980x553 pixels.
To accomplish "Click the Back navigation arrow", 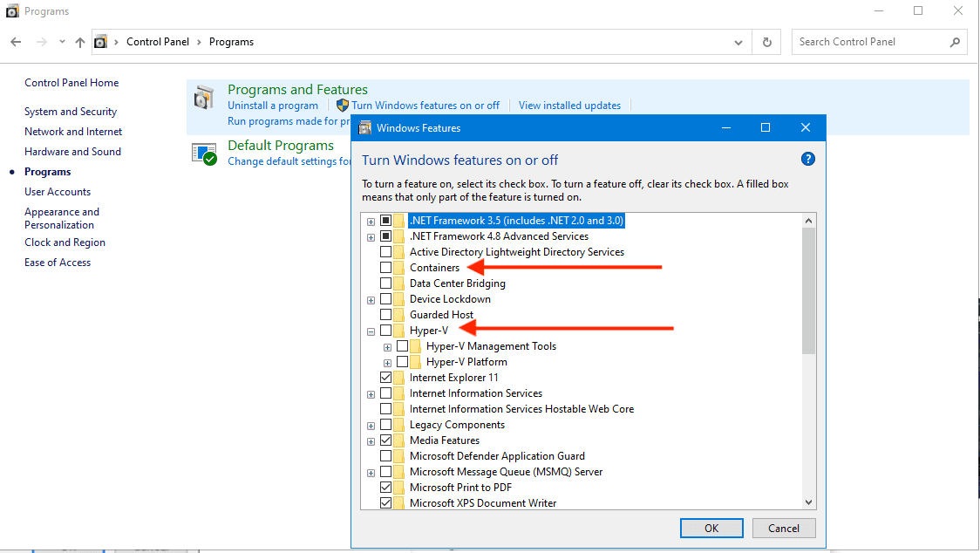I will [17, 42].
